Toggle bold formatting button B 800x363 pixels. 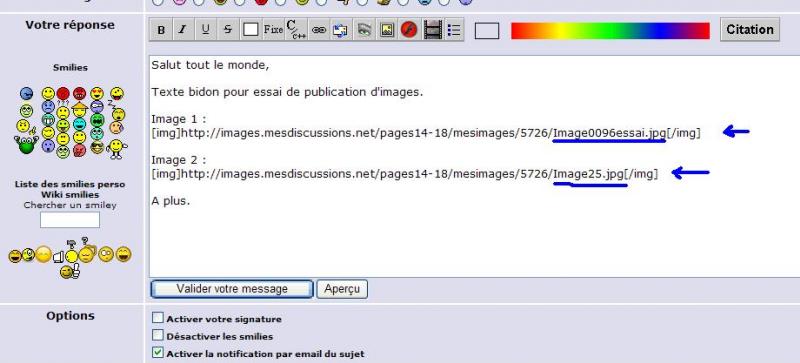161,30
